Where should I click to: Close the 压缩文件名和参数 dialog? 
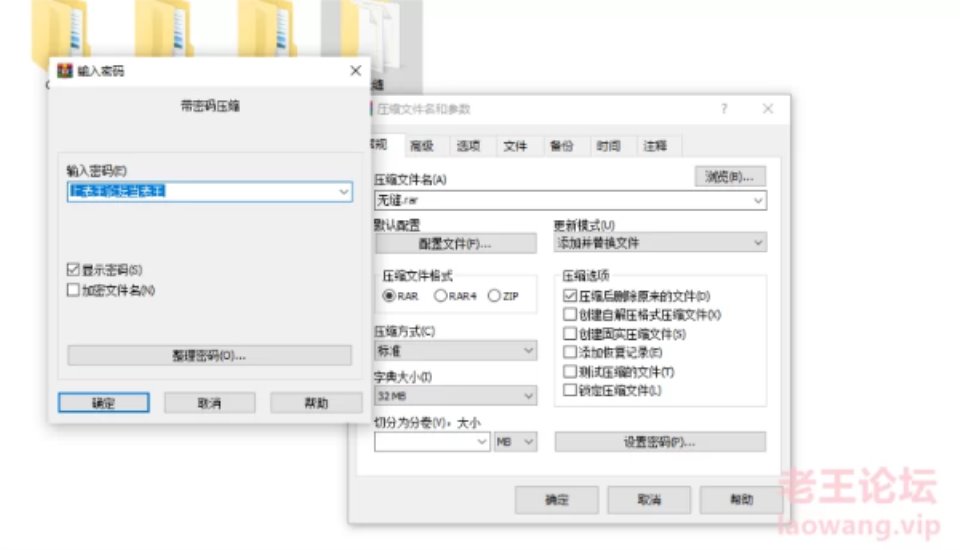(x=768, y=108)
